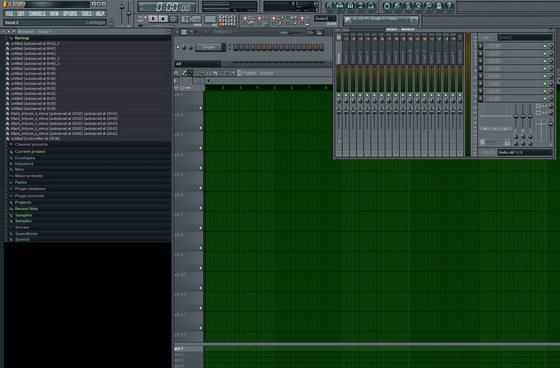Image resolution: width=560 pixels, height=368 pixels.
Task: Click the third round shortcut icon in top toolbar
Action: (x=350, y=6)
